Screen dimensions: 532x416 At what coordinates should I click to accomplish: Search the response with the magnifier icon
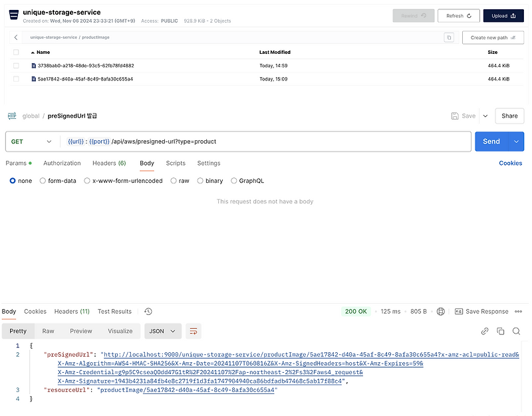(517, 330)
